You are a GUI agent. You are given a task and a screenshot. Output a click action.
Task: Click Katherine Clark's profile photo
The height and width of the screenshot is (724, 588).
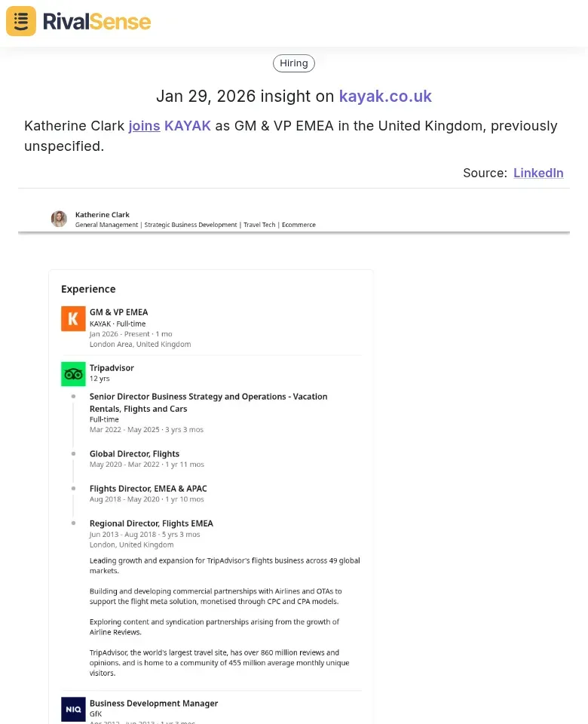[59, 219]
